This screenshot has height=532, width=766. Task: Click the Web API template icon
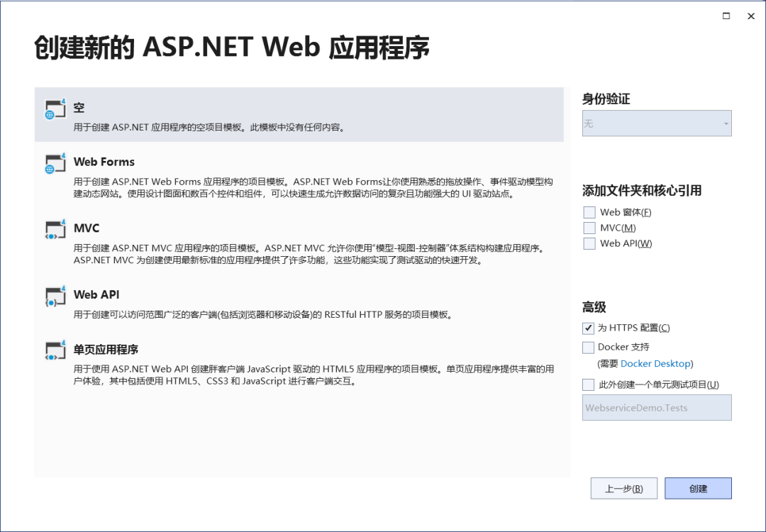tap(55, 296)
